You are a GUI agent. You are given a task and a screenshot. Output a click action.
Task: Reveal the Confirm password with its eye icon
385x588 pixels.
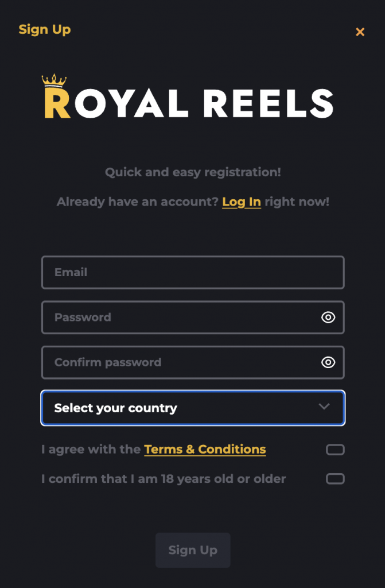click(328, 362)
